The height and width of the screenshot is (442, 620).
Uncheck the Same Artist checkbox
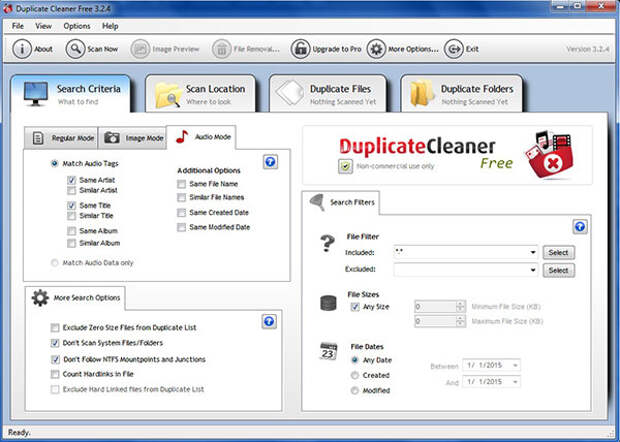pyautogui.click(x=71, y=180)
